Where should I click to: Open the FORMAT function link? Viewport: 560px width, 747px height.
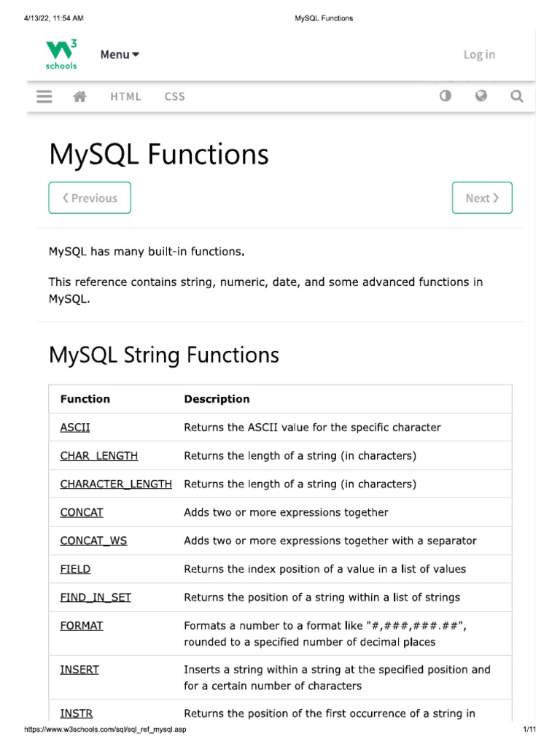pyautogui.click(x=82, y=626)
